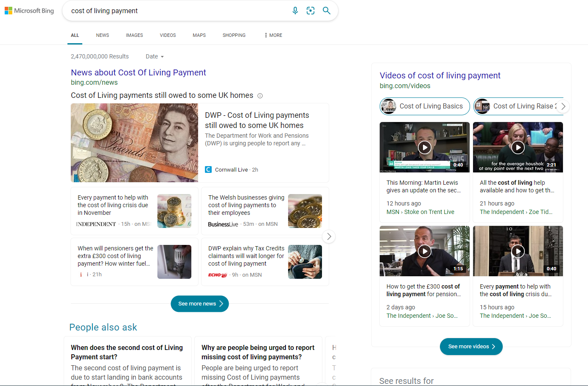Open the bing.com/videos link
The height and width of the screenshot is (386, 588).
point(405,86)
